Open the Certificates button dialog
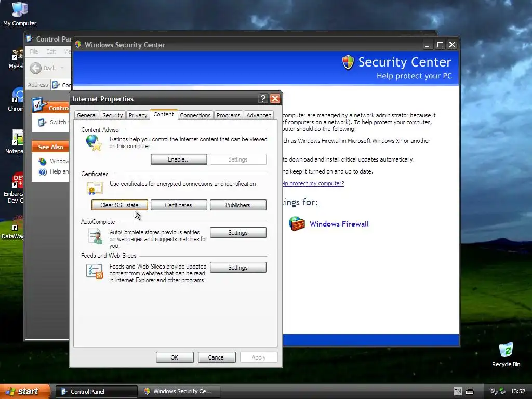 (x=179, y=205)
